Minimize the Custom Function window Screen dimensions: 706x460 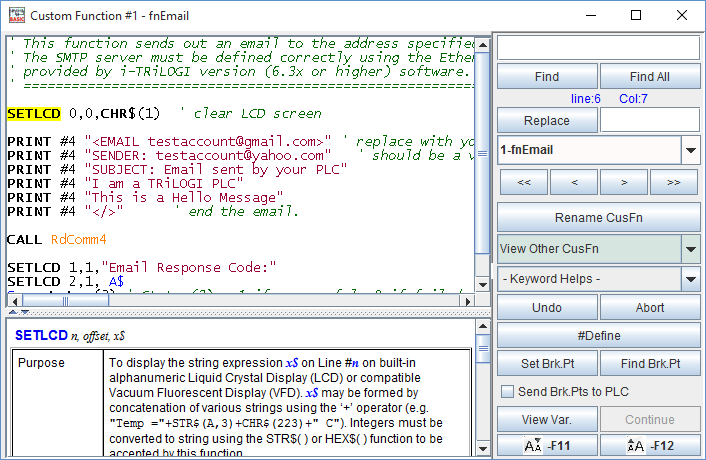point(591,15)
